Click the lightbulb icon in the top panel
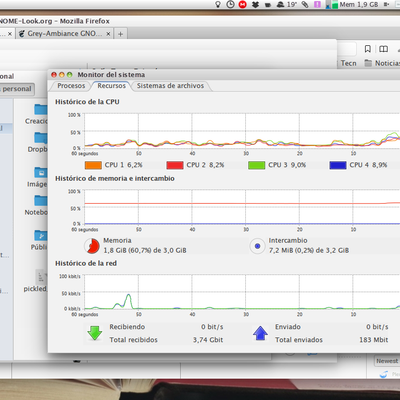 (x=218, y=4)
